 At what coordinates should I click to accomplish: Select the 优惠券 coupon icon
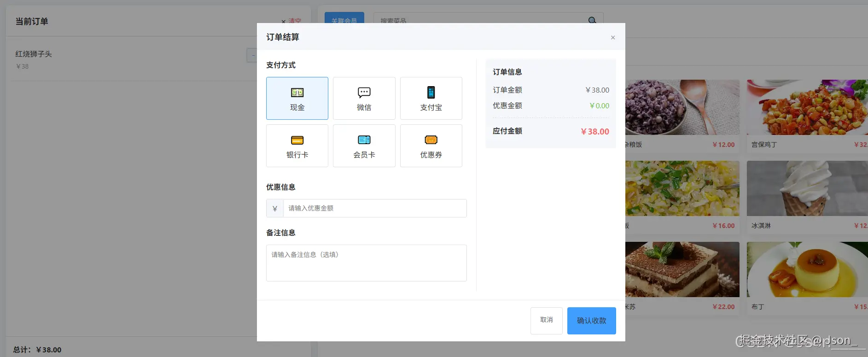[431, 140]
